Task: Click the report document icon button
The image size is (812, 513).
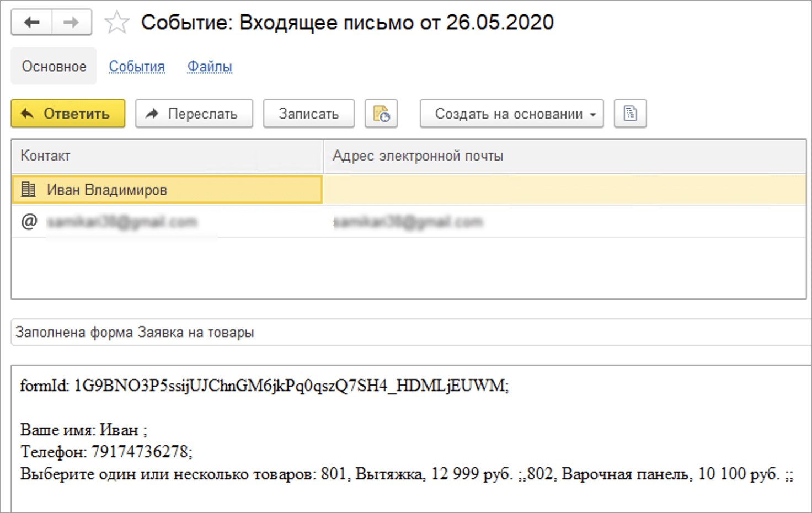Action: tap(630, 114)
